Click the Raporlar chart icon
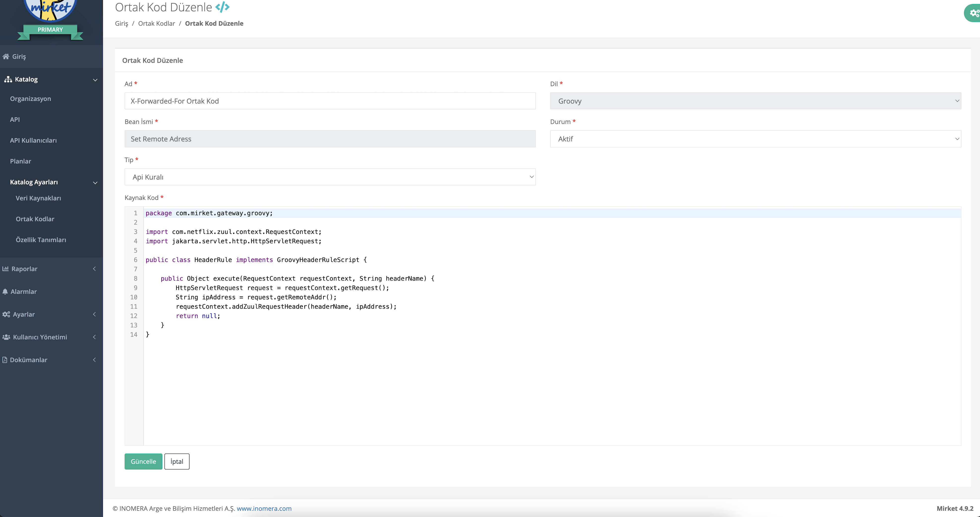This screenshot has height=517, width=980. click(5, 269)
